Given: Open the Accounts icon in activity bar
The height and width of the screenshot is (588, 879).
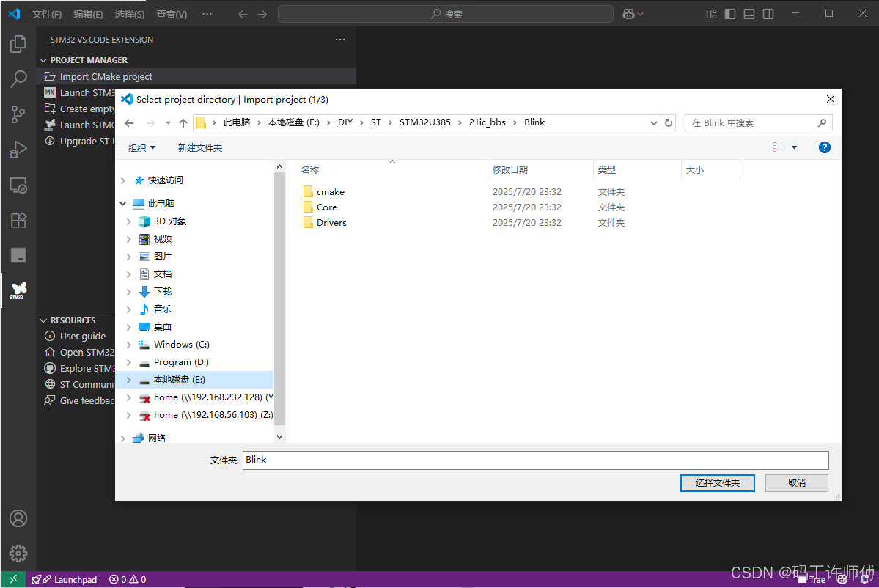Looking at the screenshot, I should point(18,518).
